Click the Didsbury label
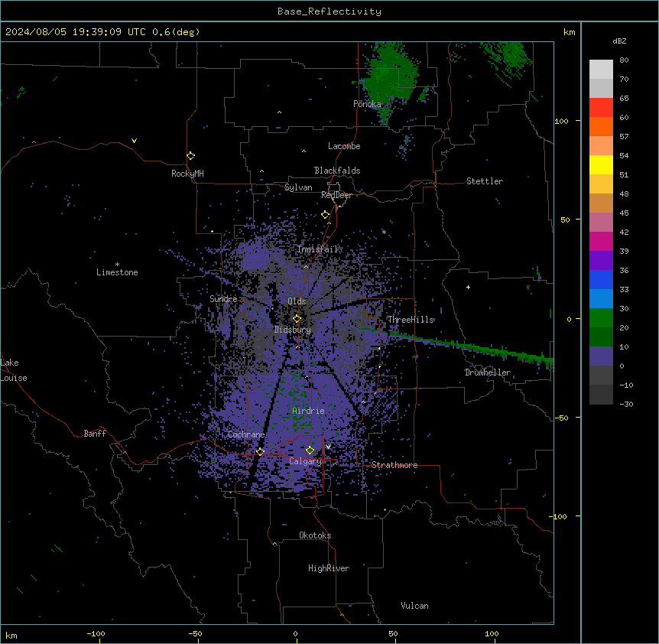The height and width of the screenshot is (644, 659). 293,330
